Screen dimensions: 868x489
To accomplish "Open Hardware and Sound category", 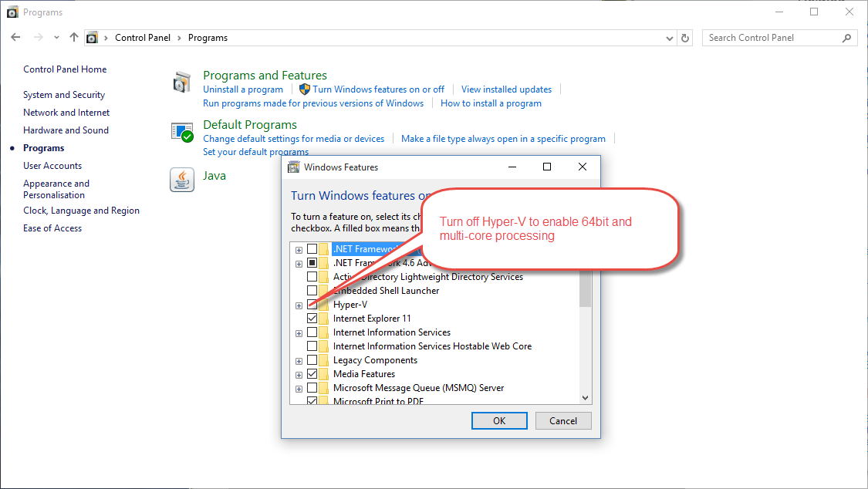I will pyautogui.click(x=66, y=130).
